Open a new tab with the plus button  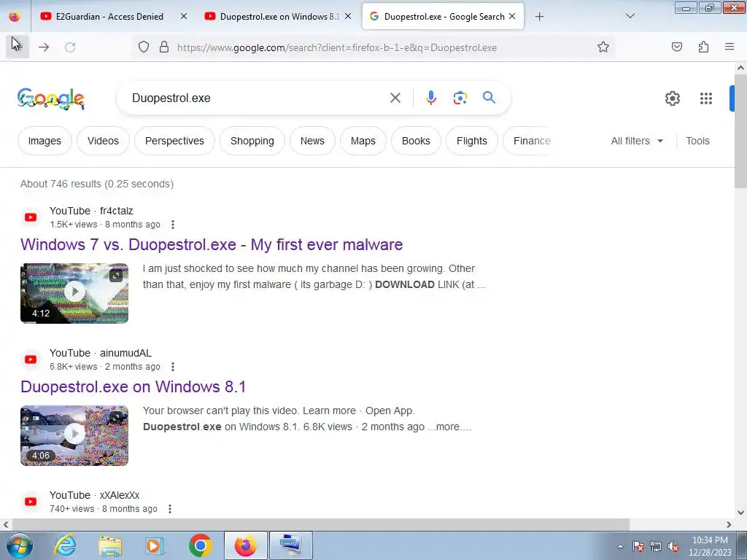pyautogui.click(x=539, y=17)
